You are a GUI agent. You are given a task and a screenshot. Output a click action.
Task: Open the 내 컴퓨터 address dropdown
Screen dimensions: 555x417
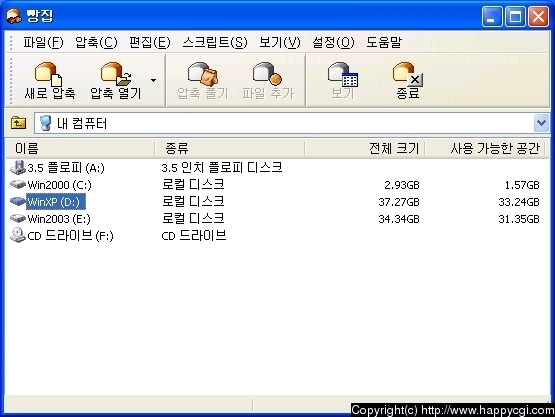point(541,123)
